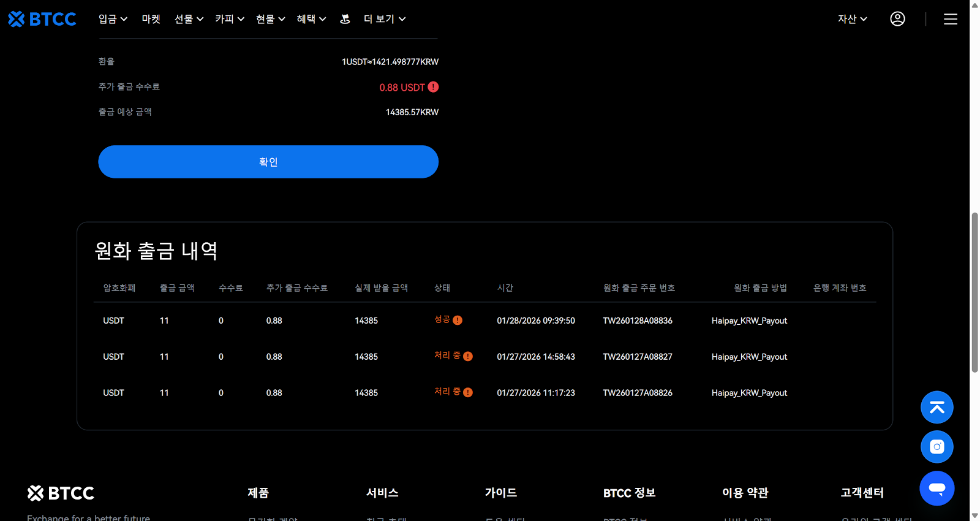The width and height of the screenshot is (980, 521).
Task: Click the 제품 footer heading
Action: click(x=258, y=493)
